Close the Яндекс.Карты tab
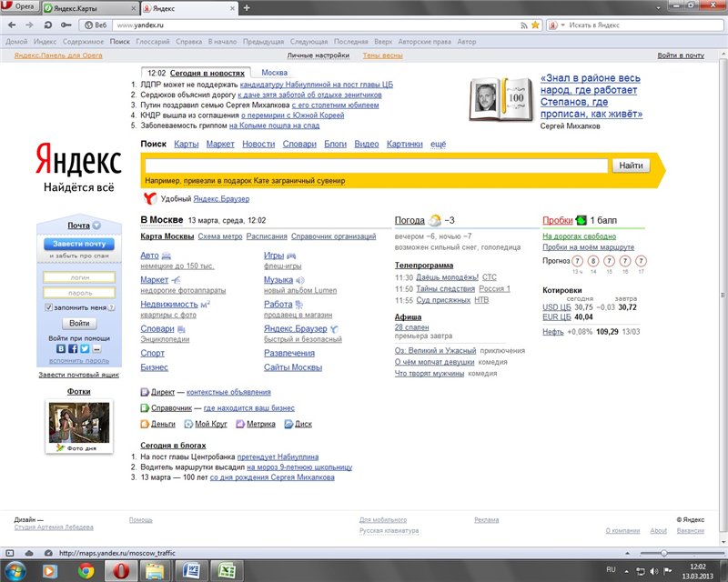 [x=133, y=8]
